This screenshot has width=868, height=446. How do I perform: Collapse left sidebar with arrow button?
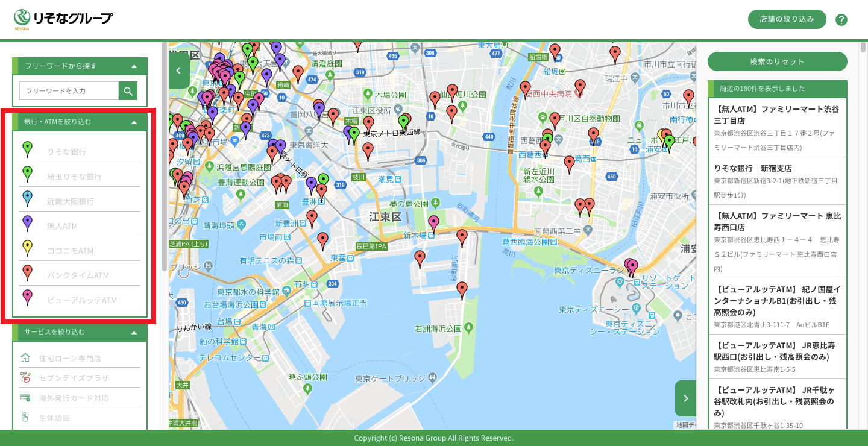[179, 71]
